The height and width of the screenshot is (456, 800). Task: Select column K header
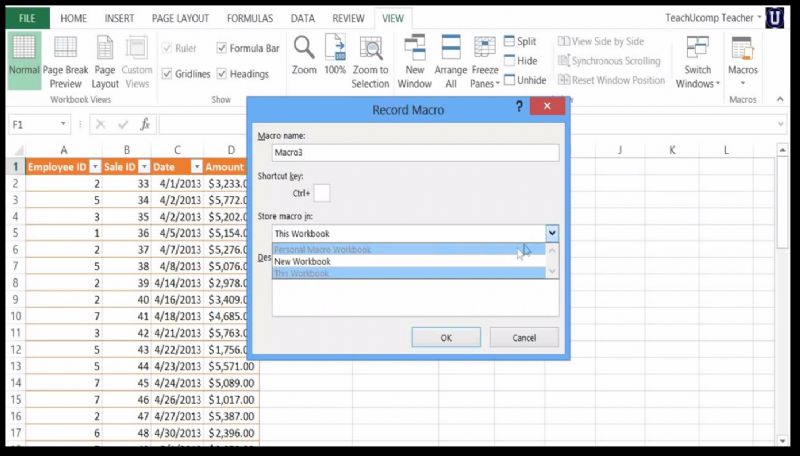[671, 150]
